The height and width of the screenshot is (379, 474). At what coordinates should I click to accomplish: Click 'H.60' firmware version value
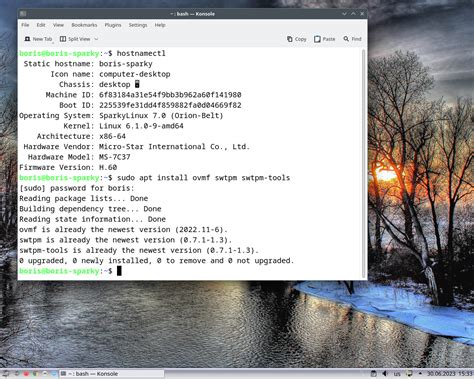point(108,167)
